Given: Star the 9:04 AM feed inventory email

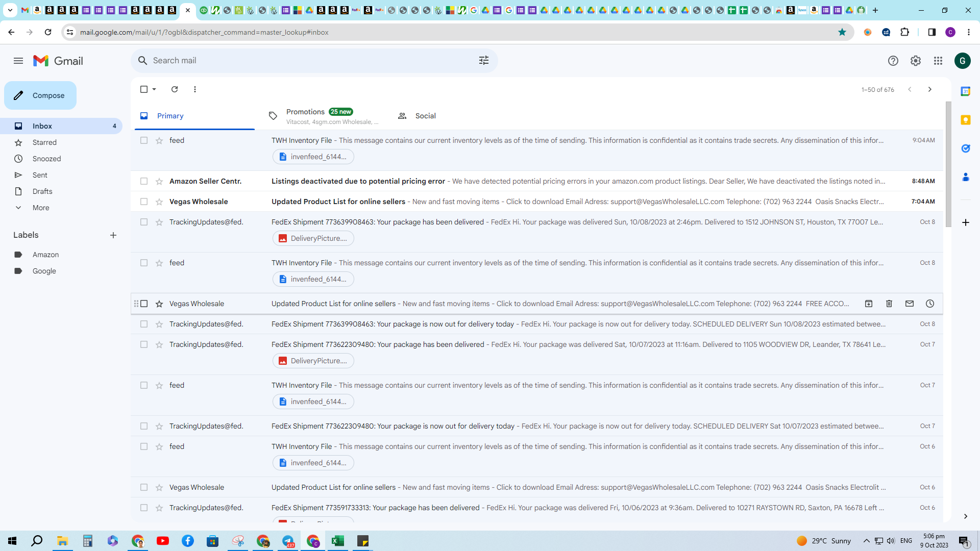Looking at the screenshot, I should click(159, 141).
